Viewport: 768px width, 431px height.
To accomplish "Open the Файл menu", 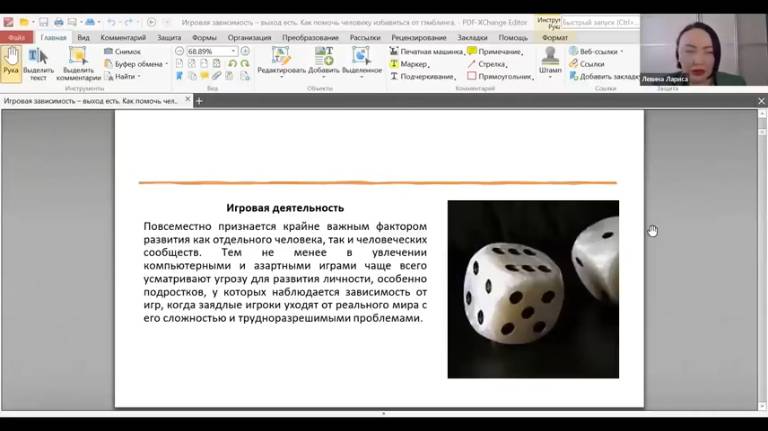I will [17, 37].
